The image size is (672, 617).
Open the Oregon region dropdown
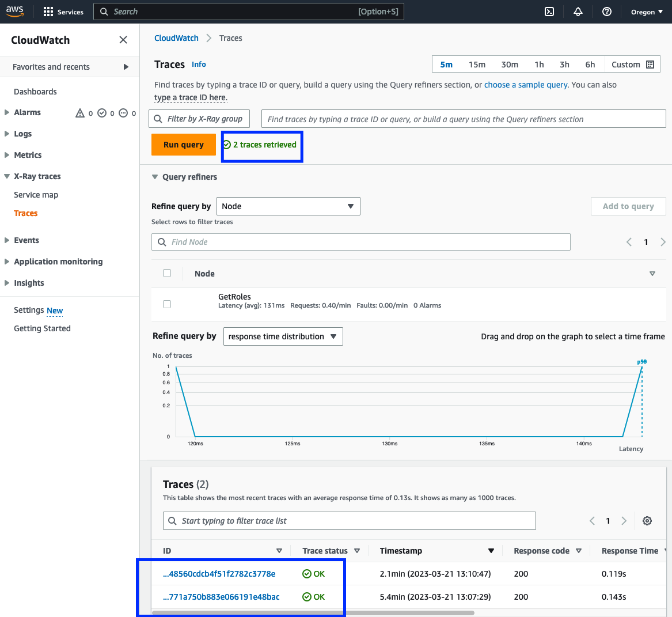pos(647,12)
